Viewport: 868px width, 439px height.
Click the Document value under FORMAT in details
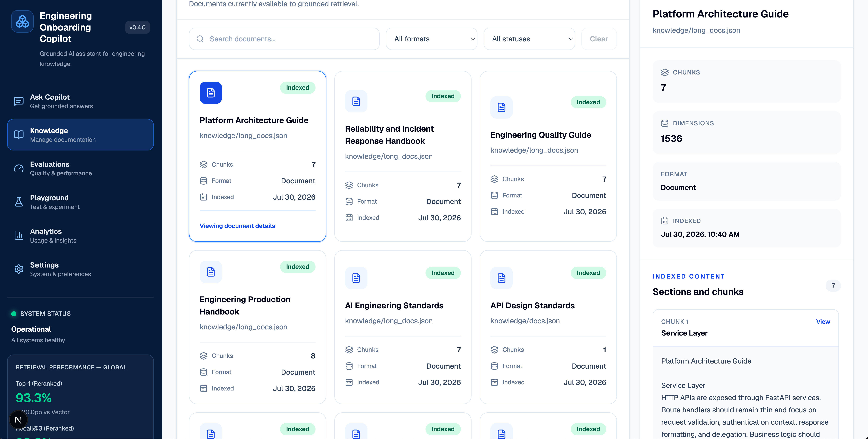[678, 187]
